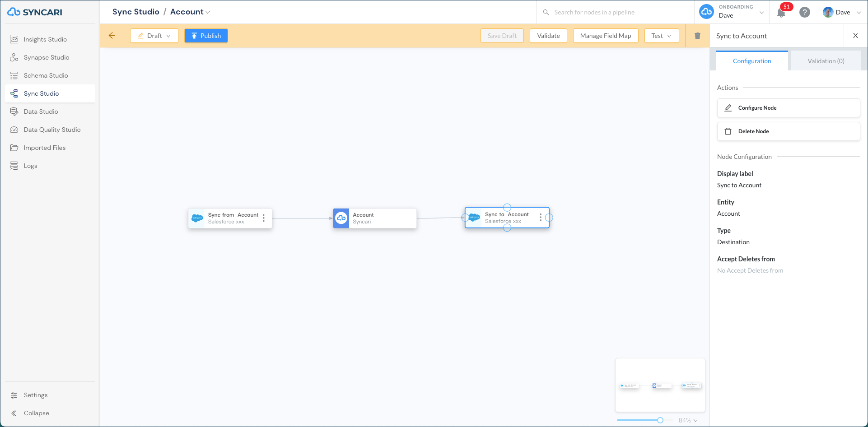This screenshot has width=868, height=427.
Task: Click the Sync Studio breadcrumb link
Action: [x=136, y=12]
